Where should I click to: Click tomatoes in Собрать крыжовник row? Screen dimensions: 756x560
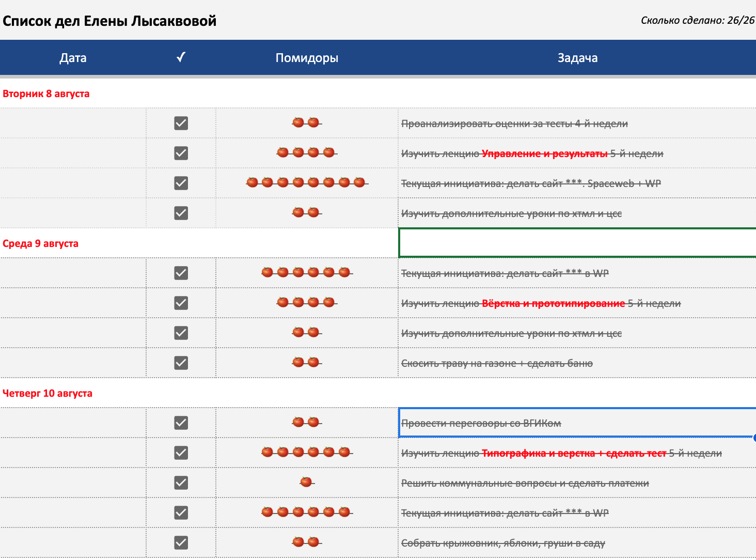click(x=306, y=542)
